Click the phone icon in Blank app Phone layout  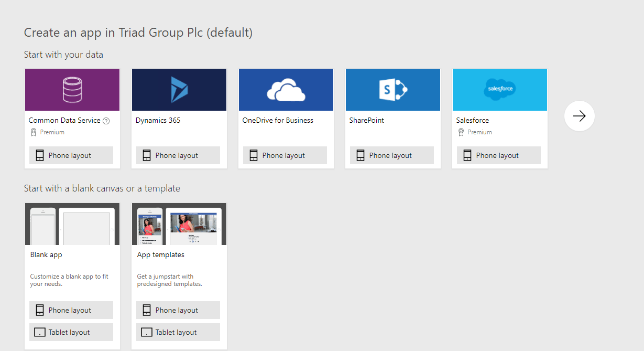tap(40, 310)
